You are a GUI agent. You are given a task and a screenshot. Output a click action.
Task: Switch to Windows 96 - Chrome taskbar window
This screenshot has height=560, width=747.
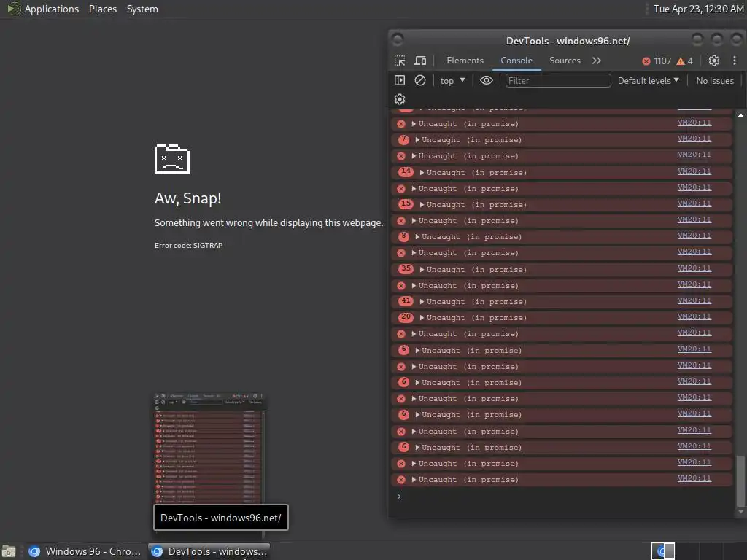pyautogui.click(x=85, y=551)
